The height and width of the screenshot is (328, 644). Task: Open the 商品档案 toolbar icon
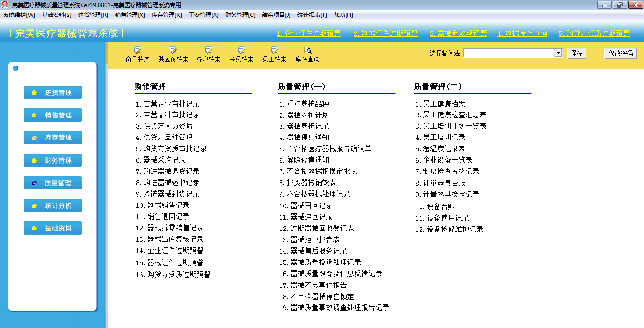click(138, 50)
